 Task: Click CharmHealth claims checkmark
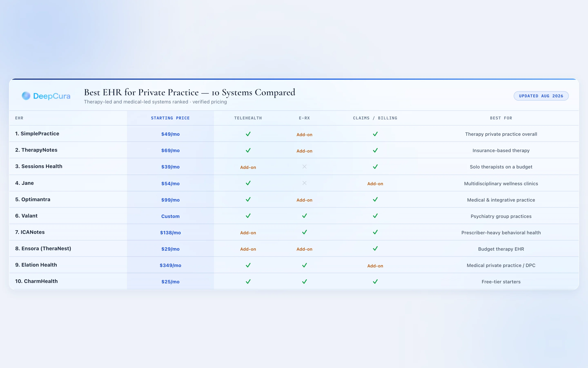tap(375, 282)
